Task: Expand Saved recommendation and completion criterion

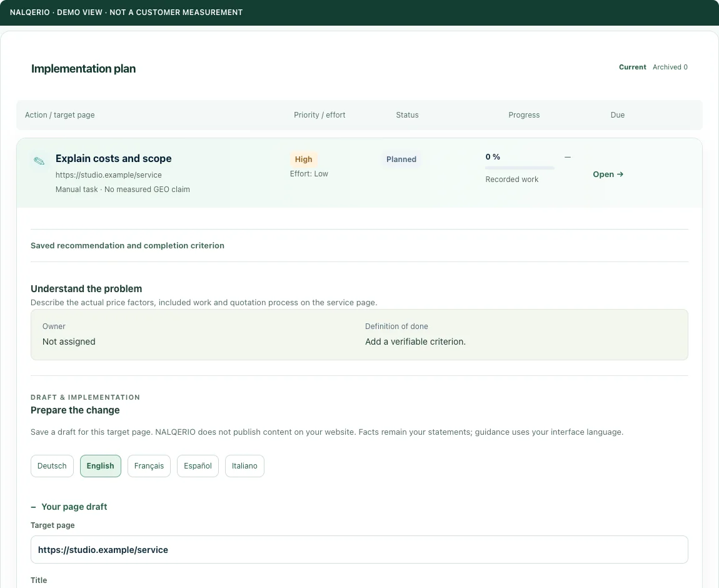Action: [128, 245]
